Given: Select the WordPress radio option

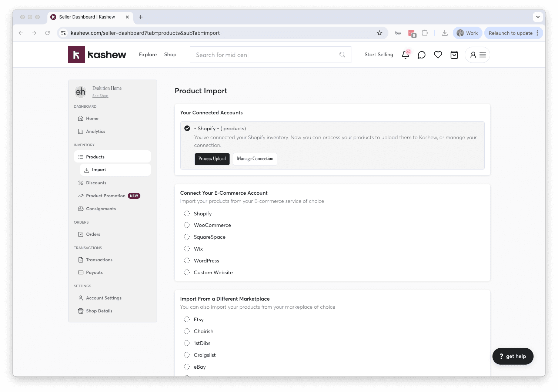Looking at the screenshot, I should pyautogui.click(x=187, y=261).
